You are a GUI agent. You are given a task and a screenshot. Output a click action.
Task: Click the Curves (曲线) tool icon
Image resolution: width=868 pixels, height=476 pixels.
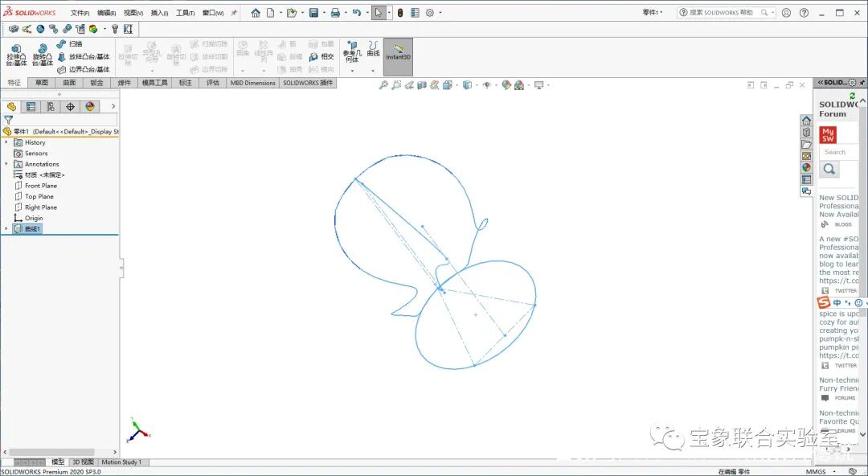tap(374, 50)
